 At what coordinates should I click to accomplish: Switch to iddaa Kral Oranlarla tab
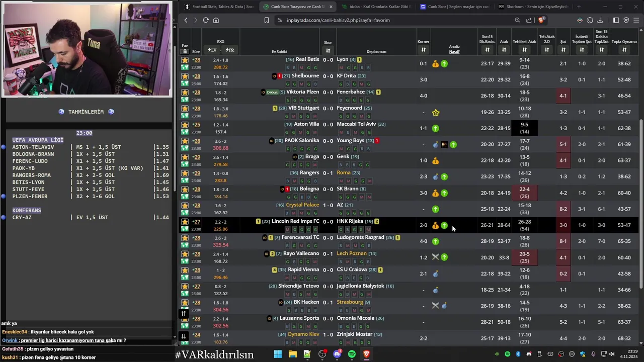coord(377,7)
